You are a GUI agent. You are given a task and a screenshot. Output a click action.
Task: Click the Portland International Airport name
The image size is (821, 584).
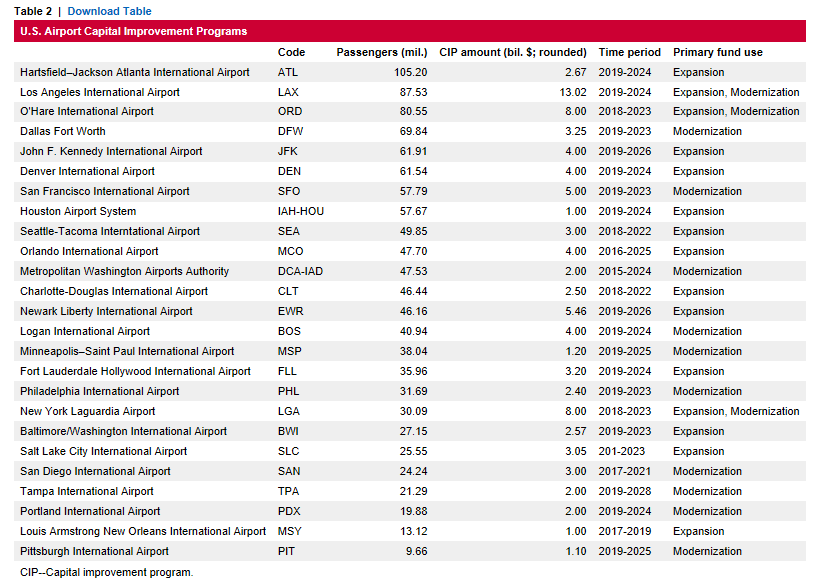(90, 511)
